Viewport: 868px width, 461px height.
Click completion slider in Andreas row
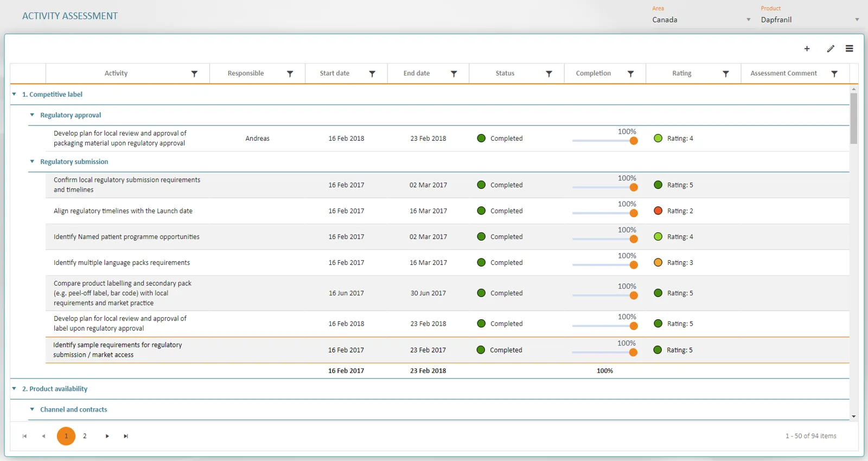pyautogui.click(x=605, y=141)
